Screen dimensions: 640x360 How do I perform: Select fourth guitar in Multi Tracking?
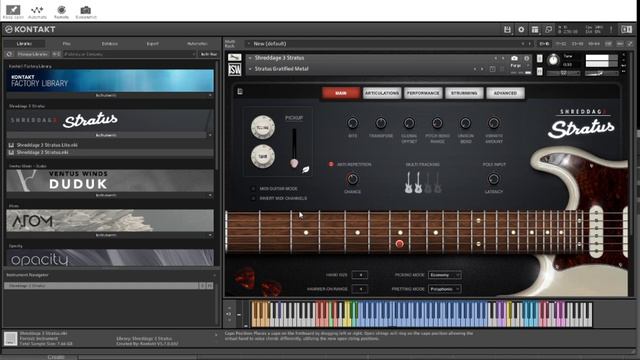pyautogui.click(x=438, y=182)
